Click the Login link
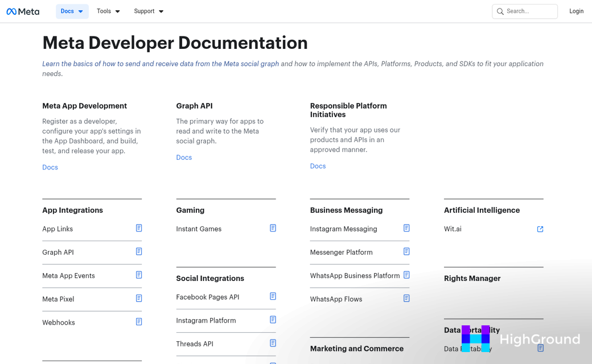This screenshot has width=592, height=364. tap(576, 11)
